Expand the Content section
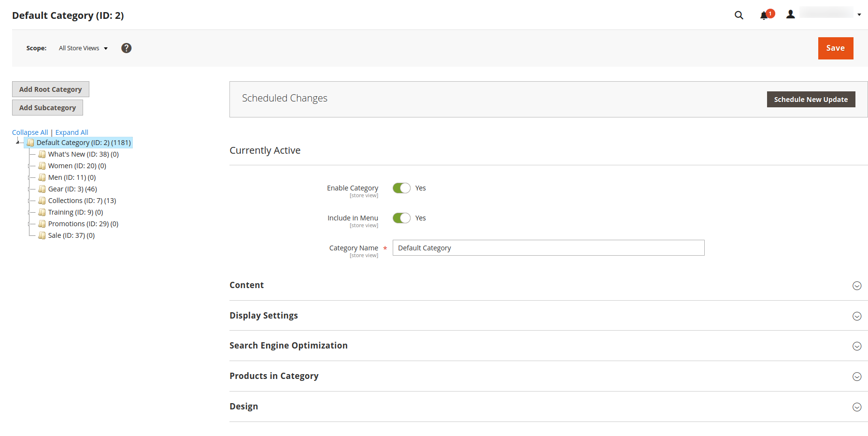The image size is (868, 436). pos(548,285)
